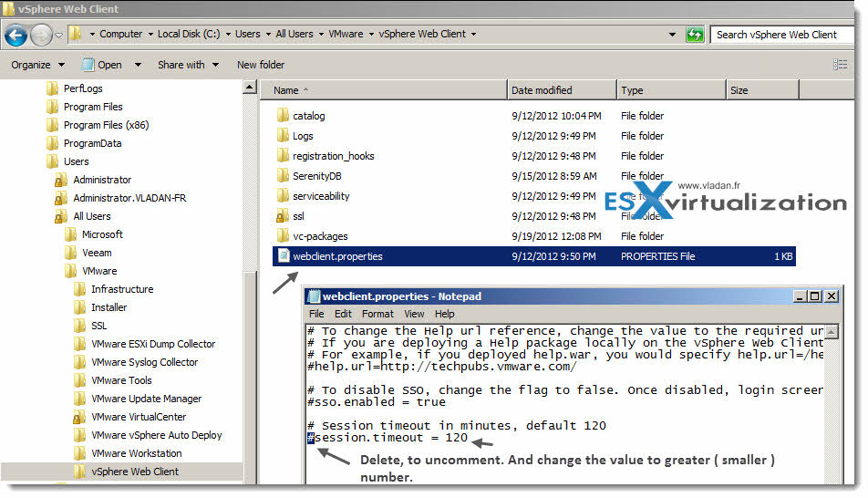
Task: Click the greyed Forward navigation arrow
Action: [x=41, y=35]
